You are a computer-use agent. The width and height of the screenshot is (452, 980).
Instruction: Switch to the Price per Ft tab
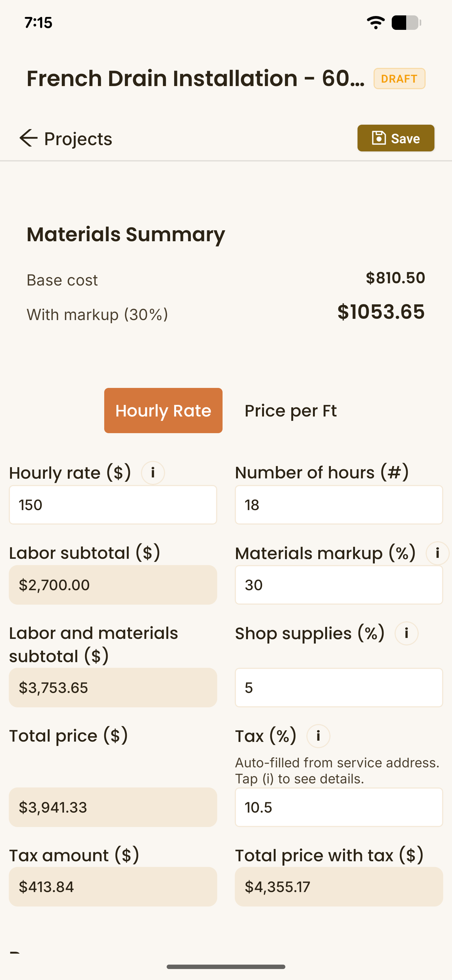[x=290, y=411]
